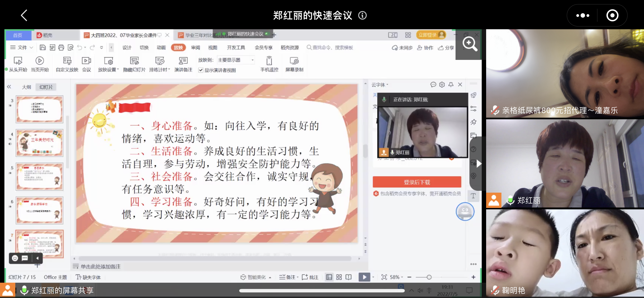Click the 登录后下载 download button
Image resolution: width=644 pixels, height=298 pixels.
[417, 182]
